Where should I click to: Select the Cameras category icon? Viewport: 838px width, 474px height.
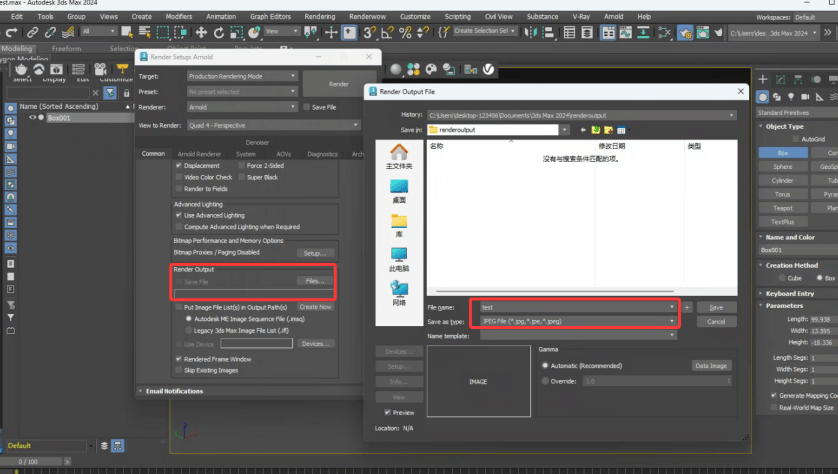click(805, 97)
